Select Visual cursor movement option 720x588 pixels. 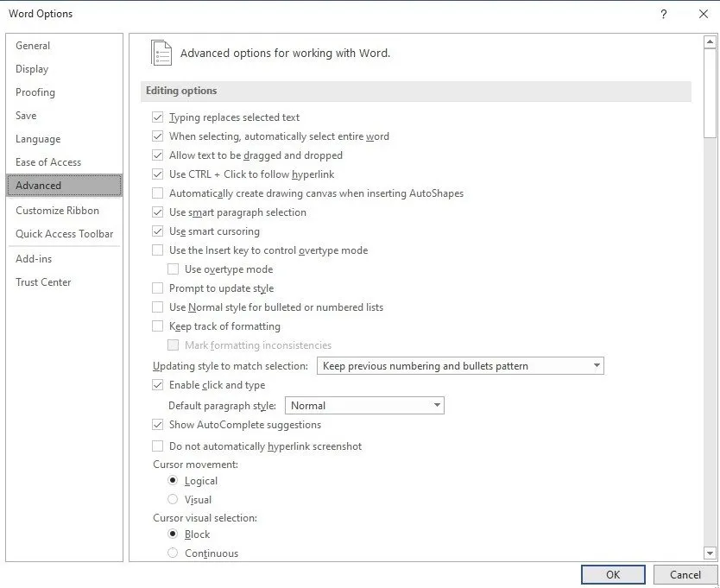click(x=173, y=500)
